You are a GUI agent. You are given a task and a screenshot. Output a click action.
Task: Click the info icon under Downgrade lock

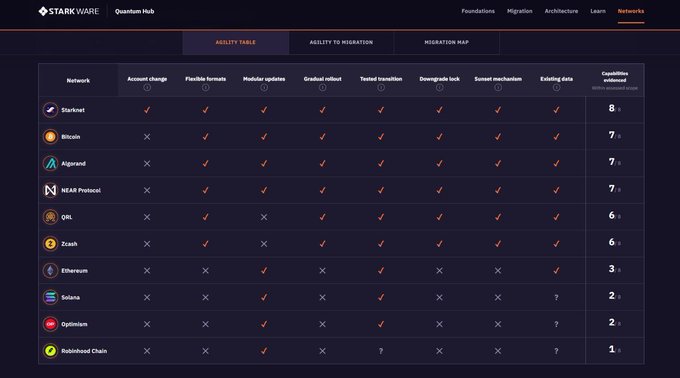[x=439, y=88]
